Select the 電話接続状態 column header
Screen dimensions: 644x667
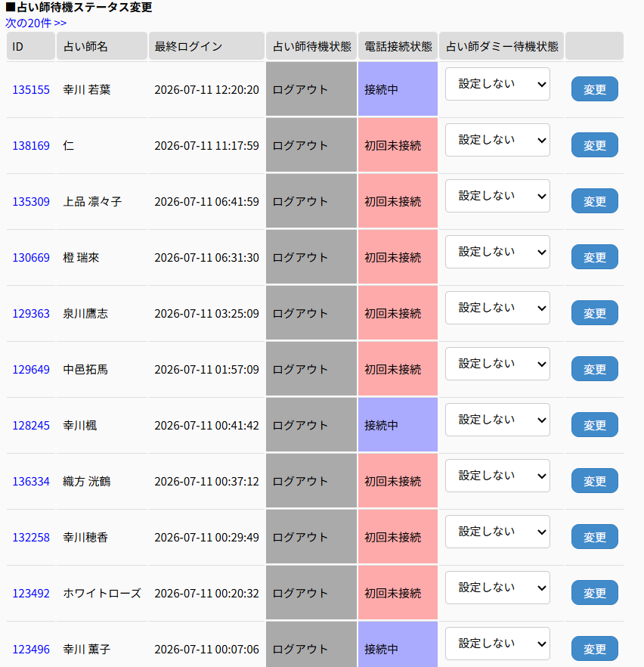tap(398, 46)
